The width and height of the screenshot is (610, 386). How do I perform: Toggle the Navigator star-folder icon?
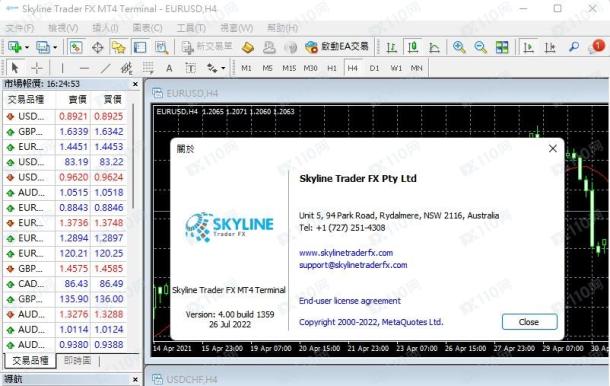coord(119,47)
